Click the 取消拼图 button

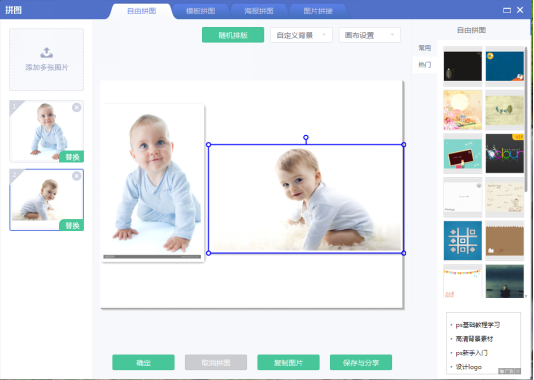point(216,362)
